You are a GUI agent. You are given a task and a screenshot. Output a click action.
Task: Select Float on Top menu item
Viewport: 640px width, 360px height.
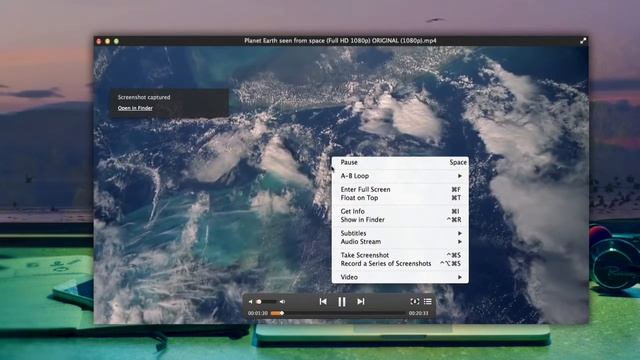(x=400, y=198)
